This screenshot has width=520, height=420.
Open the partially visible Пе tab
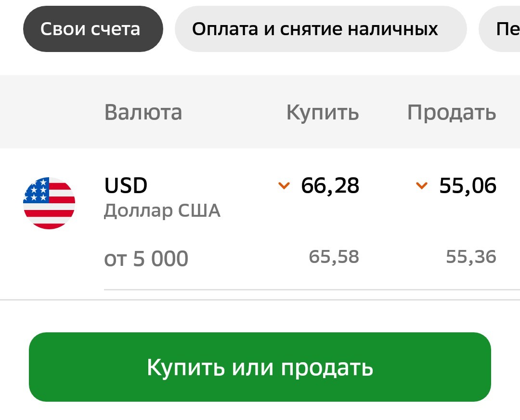pyautogui.click(x=499, y=29)
